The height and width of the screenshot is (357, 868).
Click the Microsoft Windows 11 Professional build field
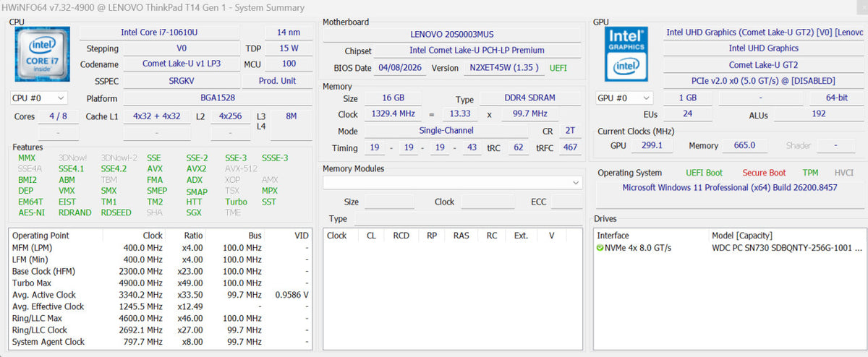coord(729,188)
